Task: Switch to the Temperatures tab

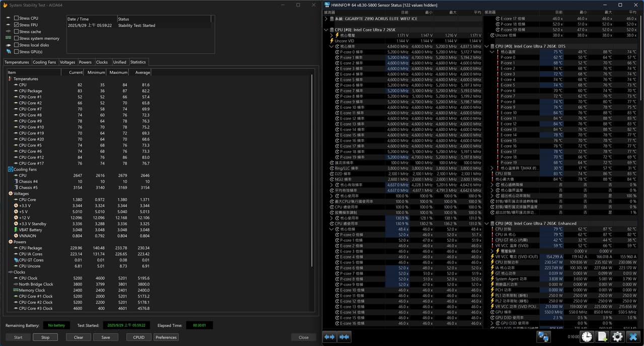Action: (17, 62)
